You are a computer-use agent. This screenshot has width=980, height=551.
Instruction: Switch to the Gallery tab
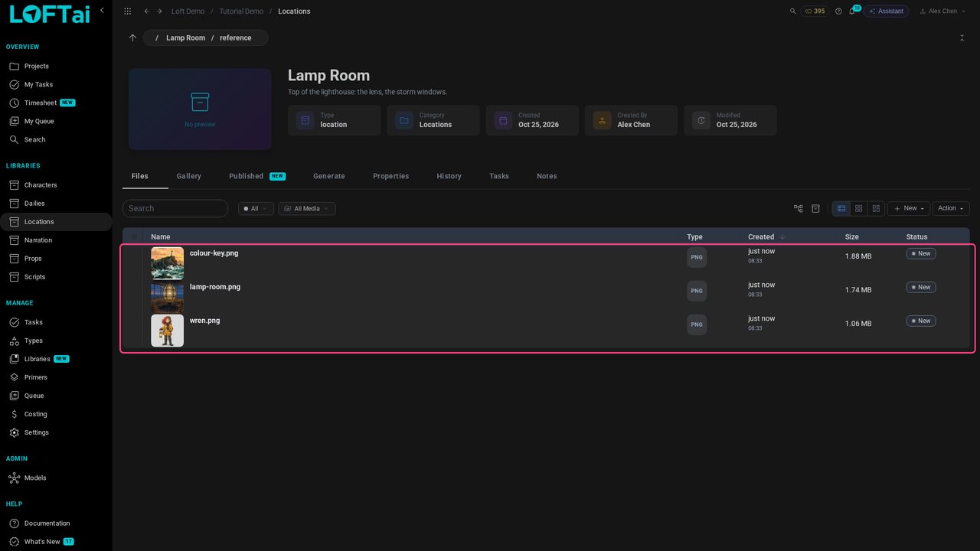(189, 176)
